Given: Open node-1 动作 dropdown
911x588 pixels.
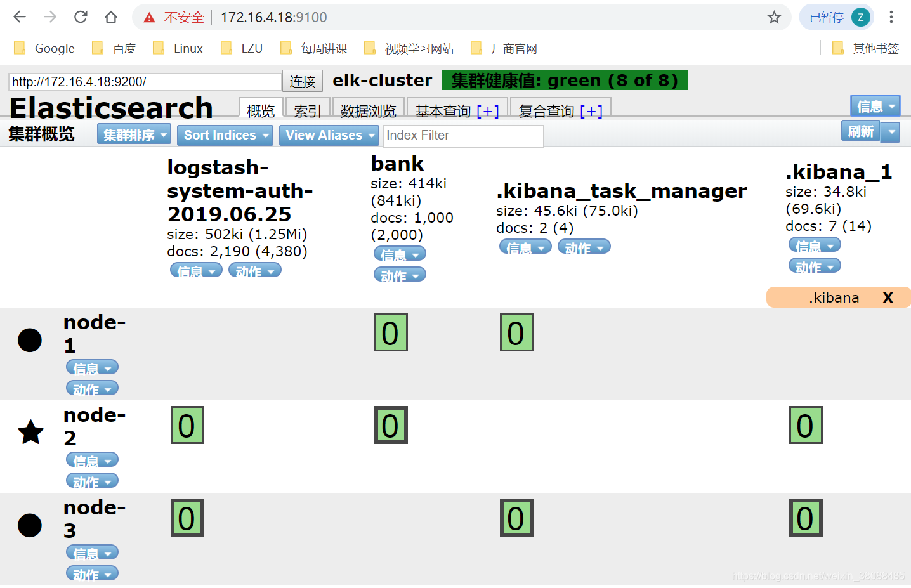Looking at the screenshot, I should (x=92, y=389).
